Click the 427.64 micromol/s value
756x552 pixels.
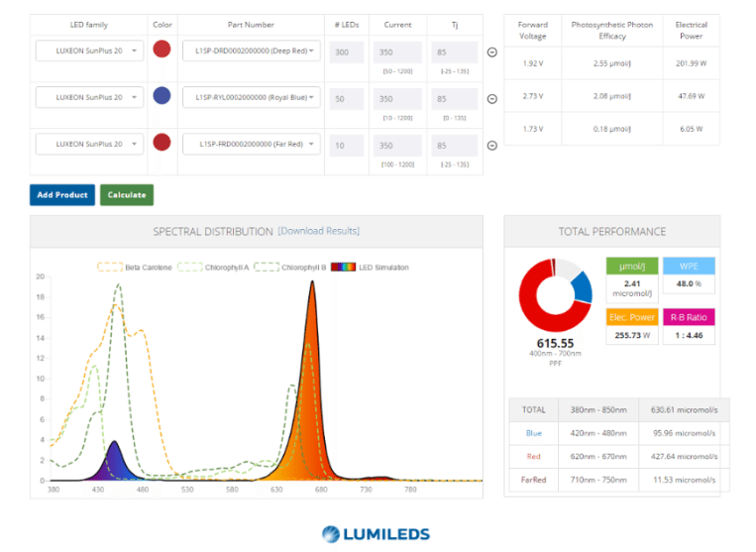(684, 456)
